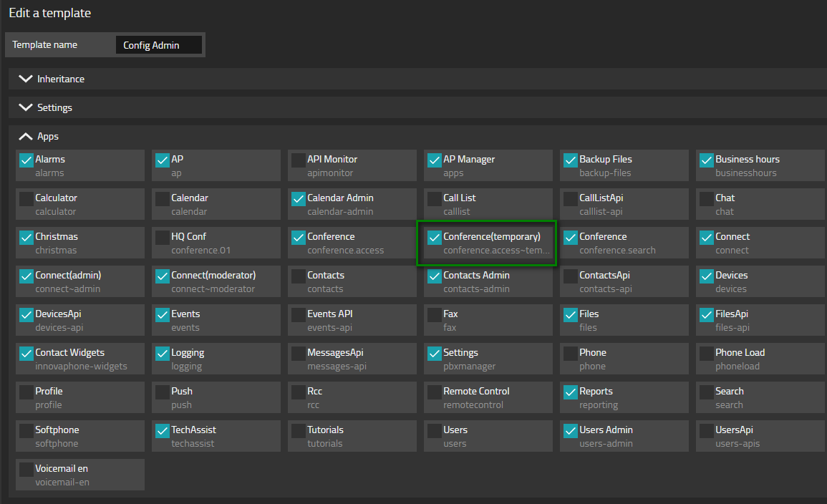Enable the Chat app checkbox

[707, 199]
